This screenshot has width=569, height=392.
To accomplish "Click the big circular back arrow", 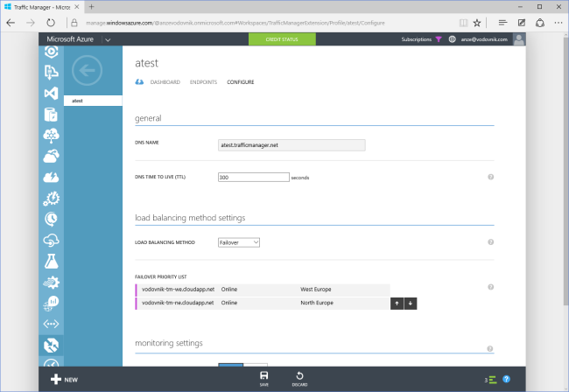I will [87, 70].
